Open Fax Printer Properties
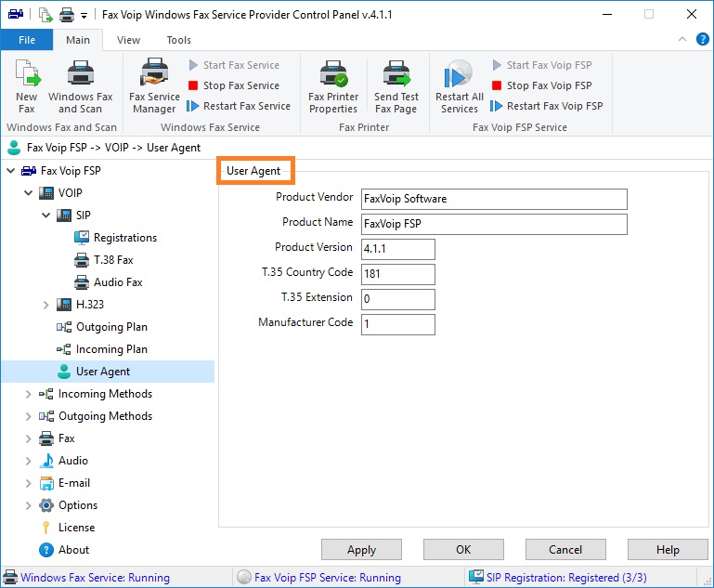Screen dimensions: 714x588 [333, 86]
